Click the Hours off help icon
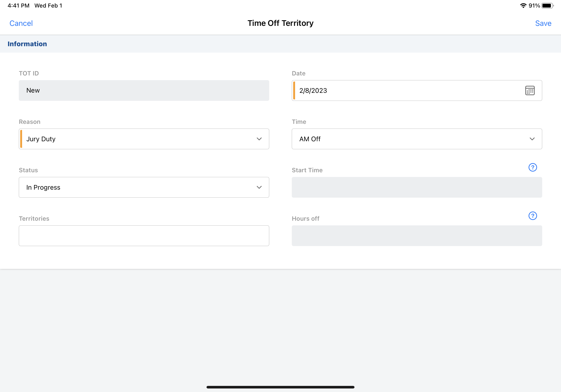 tap(532, 216)
